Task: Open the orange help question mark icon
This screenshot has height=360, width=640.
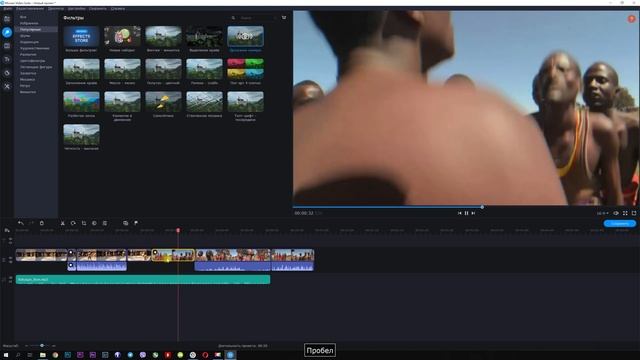Action: [x=631, y=19]
